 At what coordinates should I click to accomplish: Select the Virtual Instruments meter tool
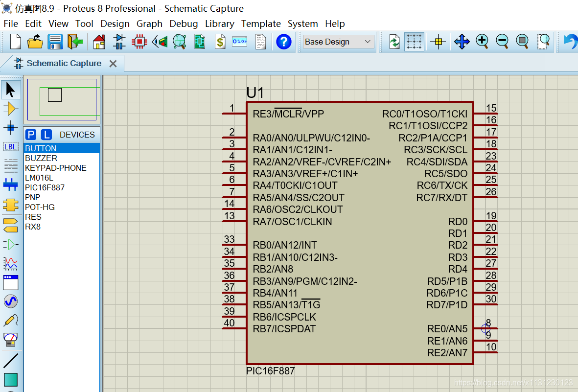coord(10,339)
